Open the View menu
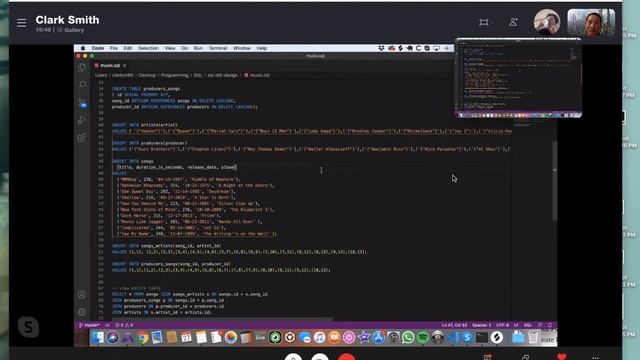 (x=170, y=48)
